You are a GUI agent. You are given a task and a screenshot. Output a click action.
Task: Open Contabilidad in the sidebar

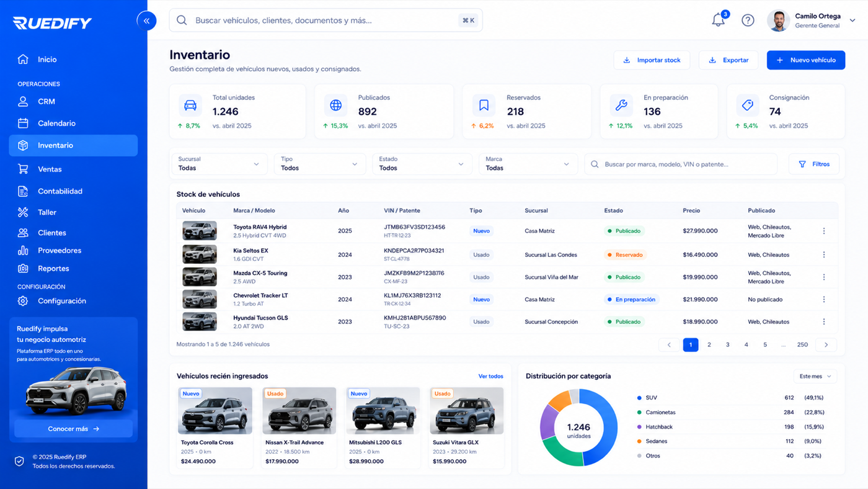(73, 191)
